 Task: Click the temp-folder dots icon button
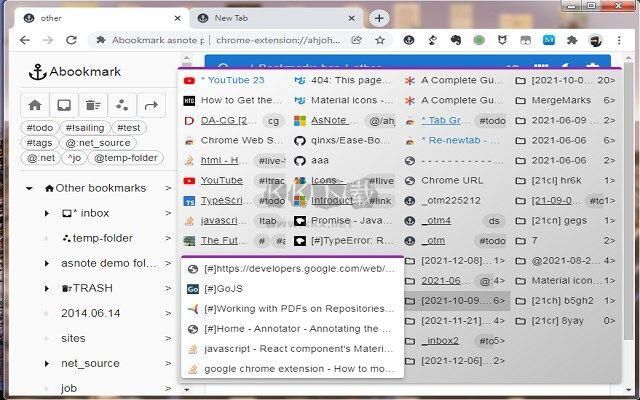(122, 105)
